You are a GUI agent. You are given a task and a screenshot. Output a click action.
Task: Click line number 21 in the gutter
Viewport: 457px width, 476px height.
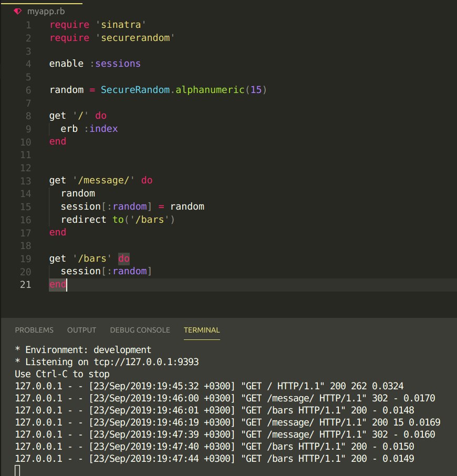(x=26, y=285)
